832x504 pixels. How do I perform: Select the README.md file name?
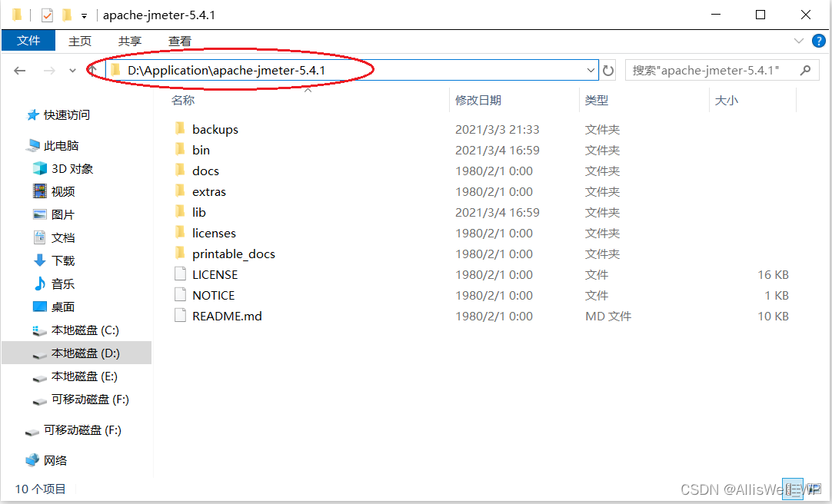[227, 316]
